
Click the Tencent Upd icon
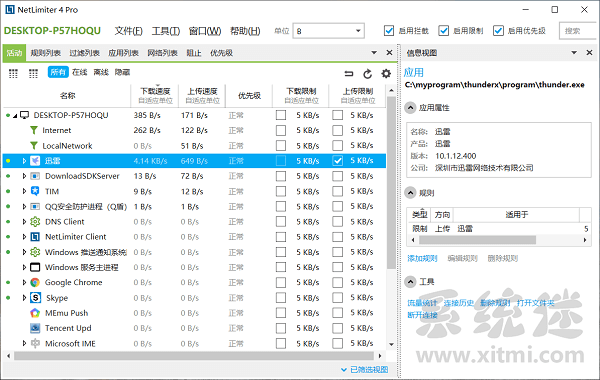point(35,328)
